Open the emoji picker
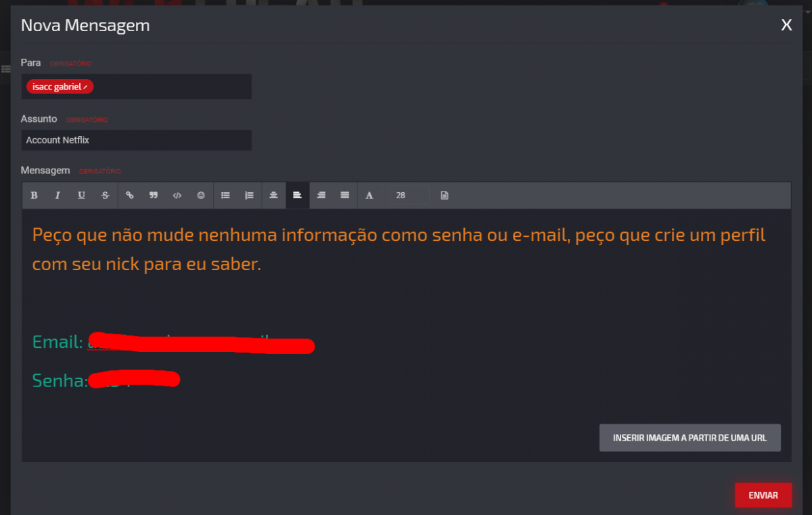The image size is (812, 515). 201,195
